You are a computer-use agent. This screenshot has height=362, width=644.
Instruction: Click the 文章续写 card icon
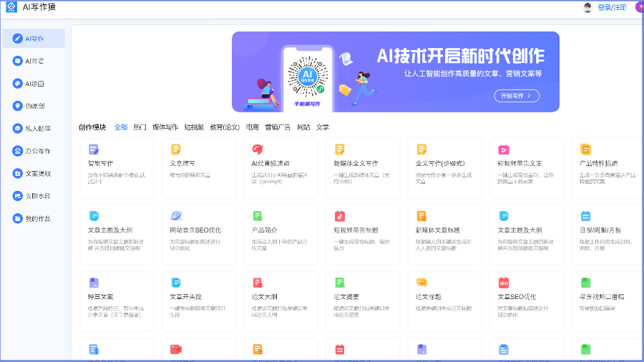click(x=176, y=150)
